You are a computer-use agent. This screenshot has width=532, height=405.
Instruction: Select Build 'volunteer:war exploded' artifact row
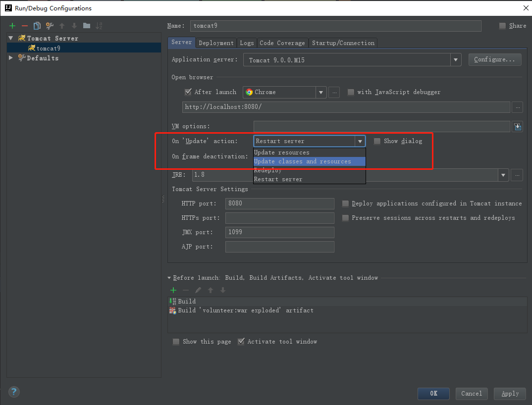pyautogui.click(x=347, y=310)
